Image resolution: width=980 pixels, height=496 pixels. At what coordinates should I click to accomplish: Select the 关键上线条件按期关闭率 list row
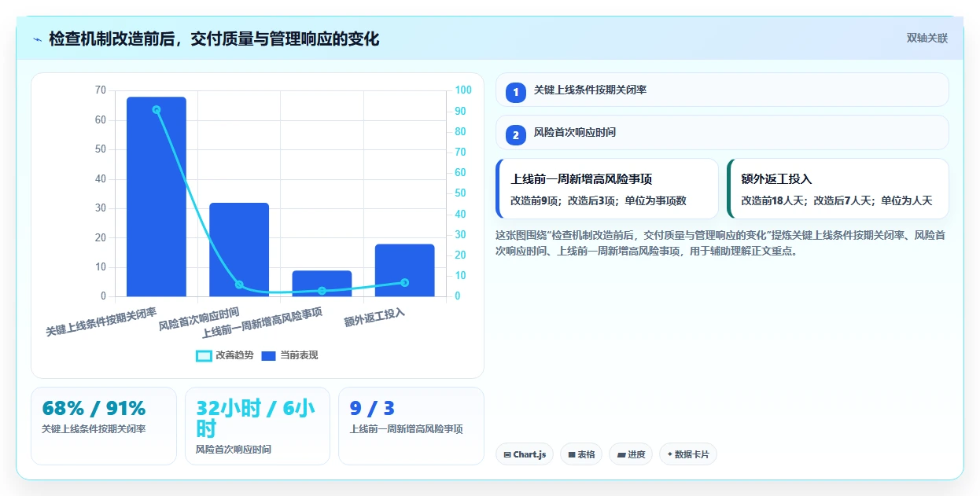click(x=722, y=90)
